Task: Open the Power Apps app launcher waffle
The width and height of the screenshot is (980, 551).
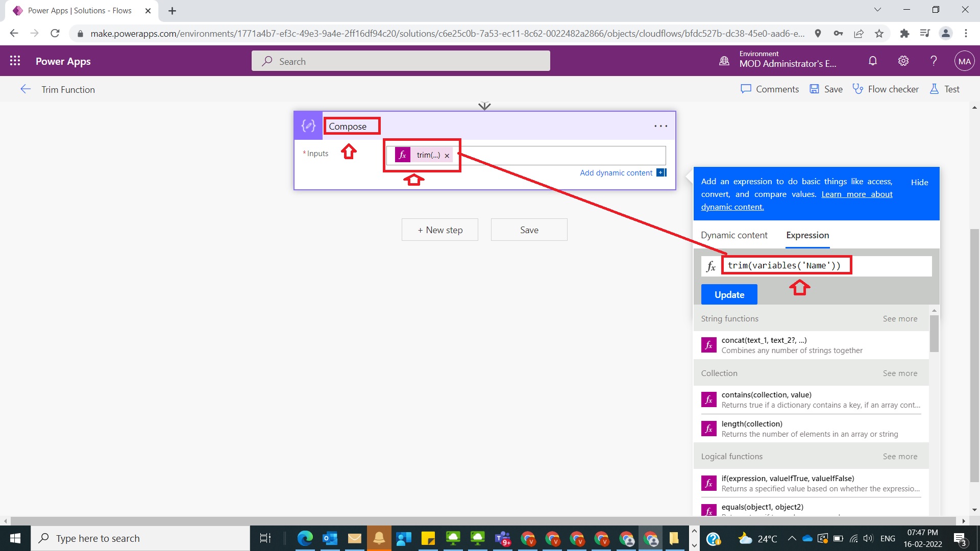Action: 15,61
